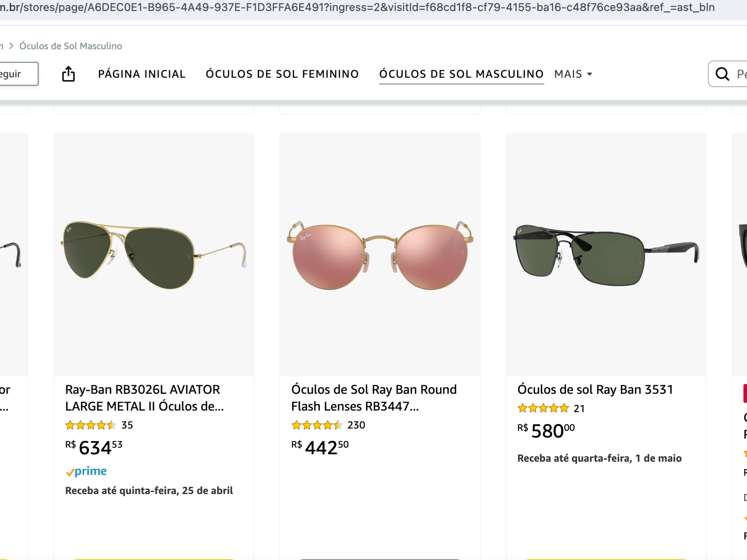View the black Ray Ban 3531 sunglasses image
Image resolution: width=747 pixels, height=560 pixels.
coord(606,255)
